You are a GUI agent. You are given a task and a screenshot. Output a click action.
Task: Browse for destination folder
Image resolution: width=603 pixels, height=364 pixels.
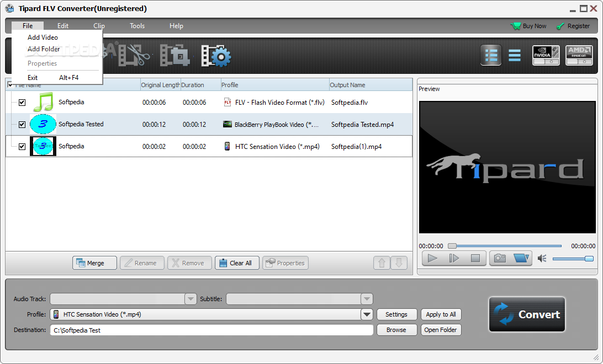[x=396, y=330]
